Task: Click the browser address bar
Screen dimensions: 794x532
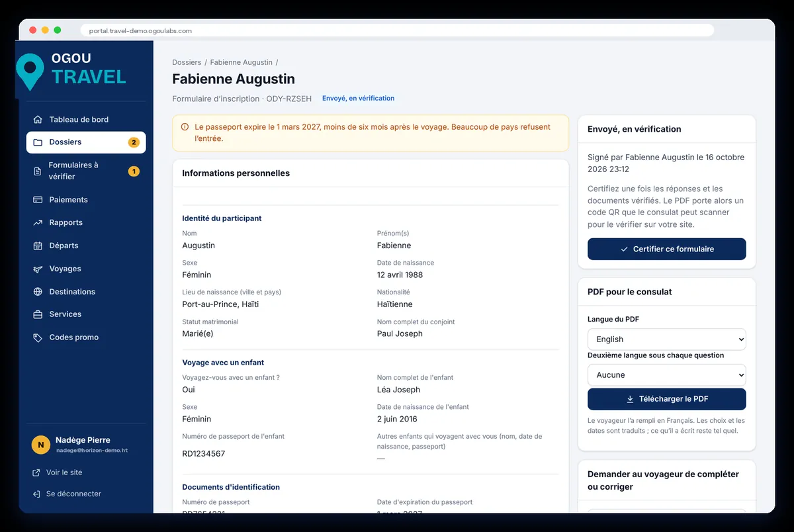Action: pos(397,30)
